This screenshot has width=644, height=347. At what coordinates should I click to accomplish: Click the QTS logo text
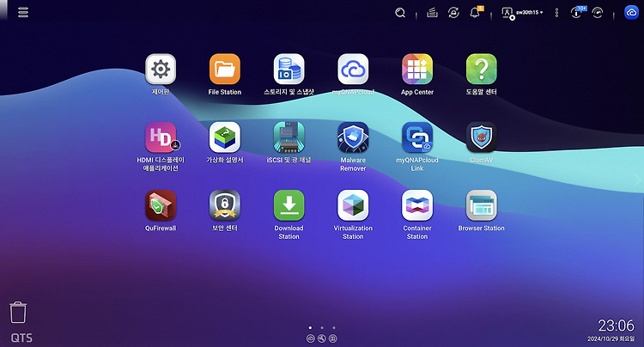[21, 338]
